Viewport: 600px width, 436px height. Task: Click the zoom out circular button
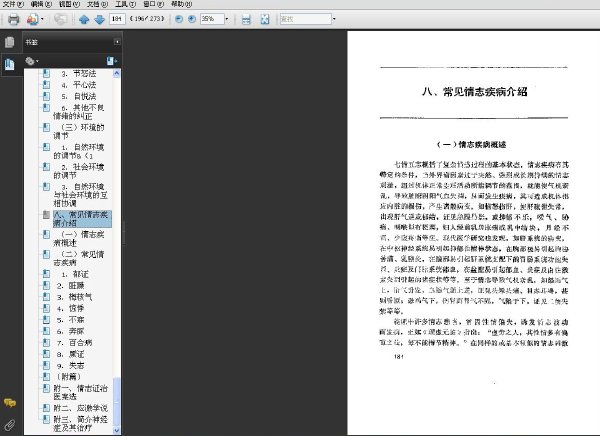point(179,19)
